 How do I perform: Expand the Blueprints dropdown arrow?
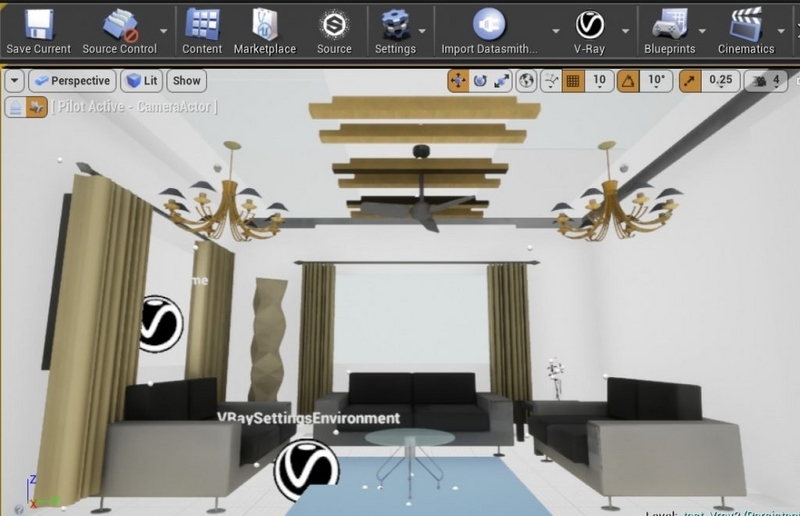click(702, 31)
